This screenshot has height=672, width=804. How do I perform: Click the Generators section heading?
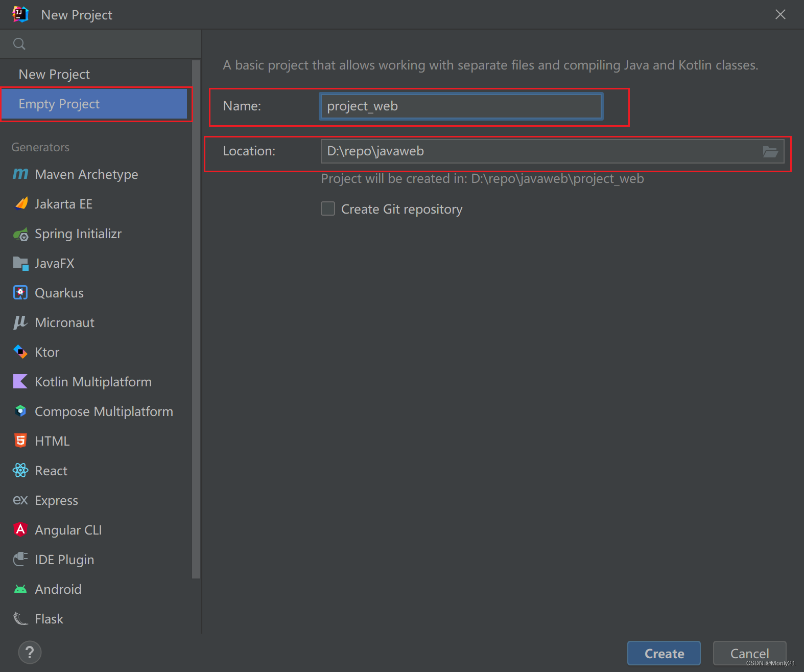pyautogui.click(x=40, y=147)
